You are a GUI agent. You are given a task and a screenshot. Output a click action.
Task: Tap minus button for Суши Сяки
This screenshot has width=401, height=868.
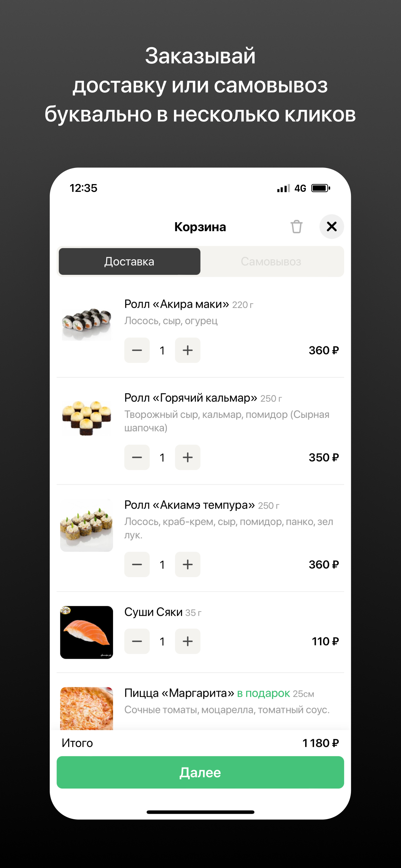pos(137,641)
